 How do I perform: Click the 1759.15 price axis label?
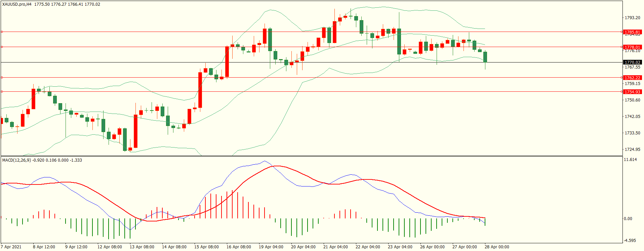pos(632,84)
